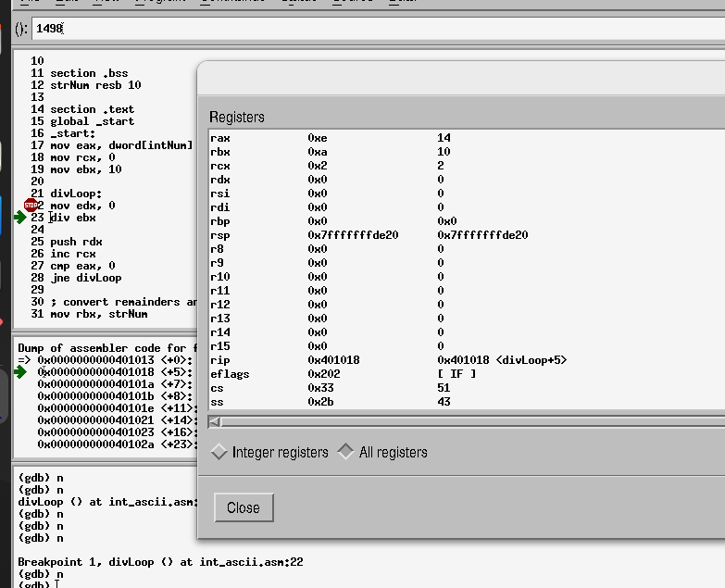Viewport: 725px width, 588px height.
Task: Select the r10 register row
Action: (x=467, y=277)
